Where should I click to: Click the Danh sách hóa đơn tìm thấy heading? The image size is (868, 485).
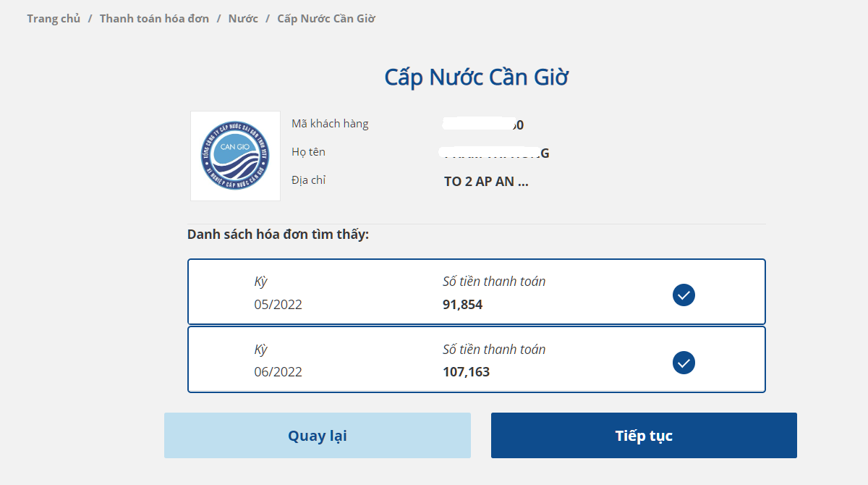(x=278, y=235)
